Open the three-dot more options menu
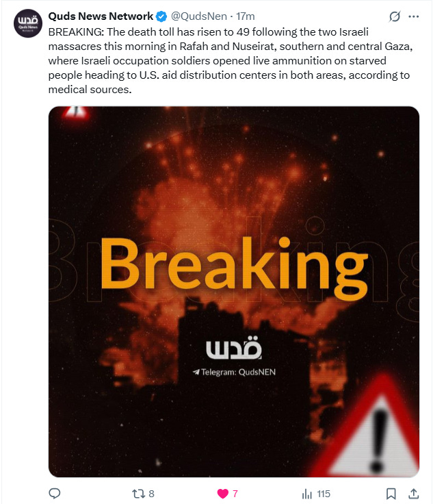Viewport: 446px width, 504px height. click(x=414, y=16)
